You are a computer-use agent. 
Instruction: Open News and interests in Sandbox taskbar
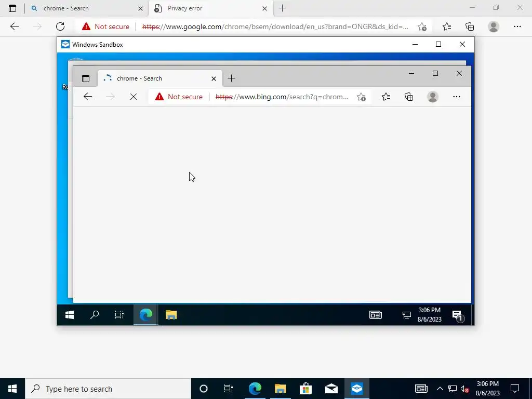pos(376,315)
